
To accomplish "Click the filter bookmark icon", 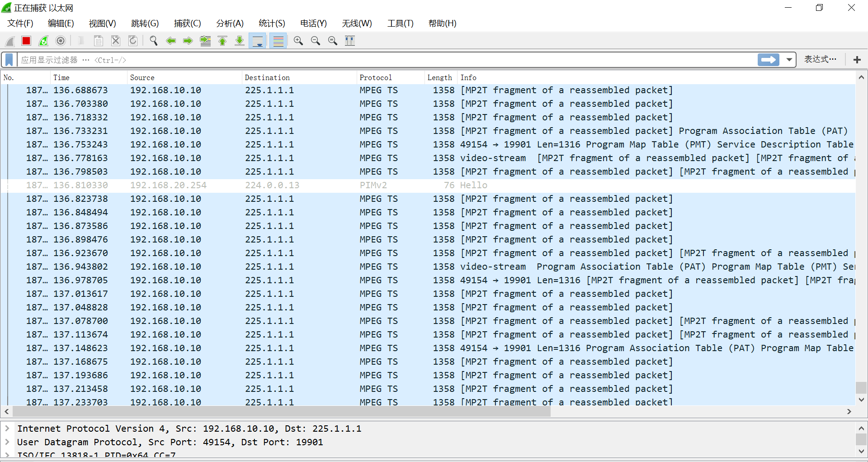I will (x=9, y=60).
